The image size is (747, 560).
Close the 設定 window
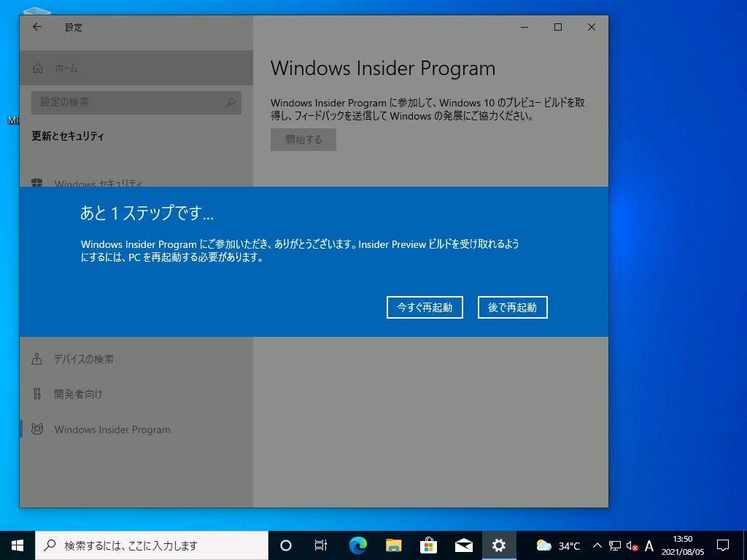(x=591, y=27)
